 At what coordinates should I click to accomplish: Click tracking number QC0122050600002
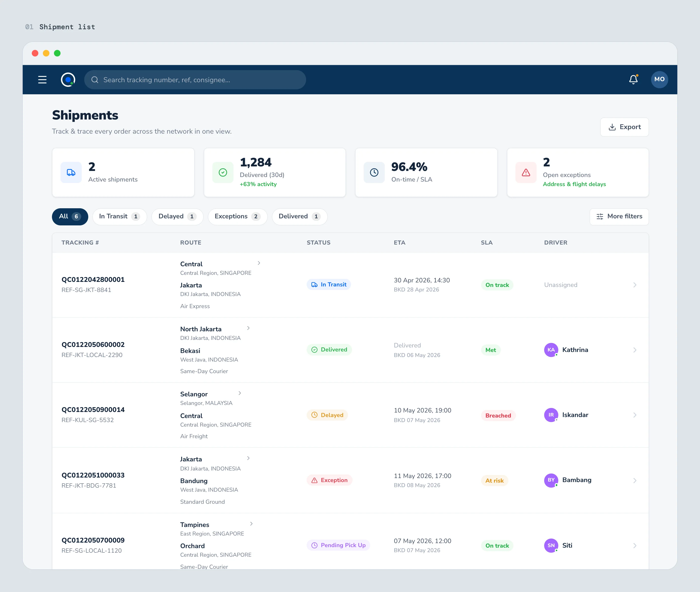(x=93, y=345)
